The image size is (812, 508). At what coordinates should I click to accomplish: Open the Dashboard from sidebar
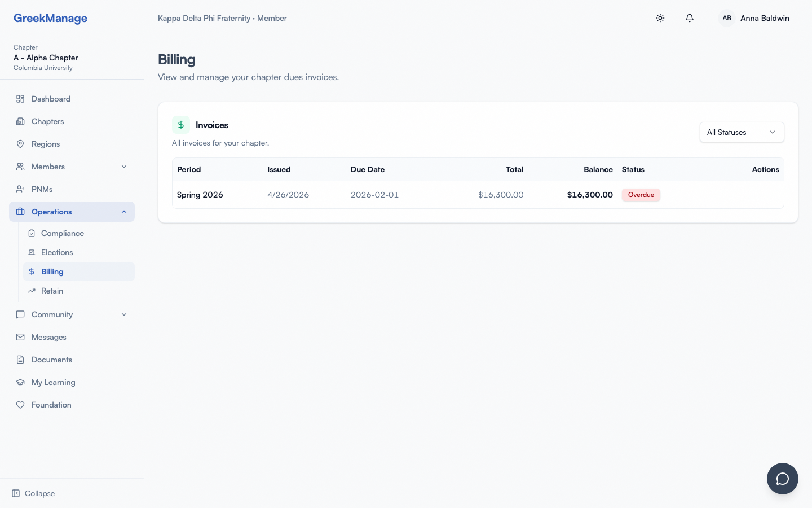[x=51, y=99]
